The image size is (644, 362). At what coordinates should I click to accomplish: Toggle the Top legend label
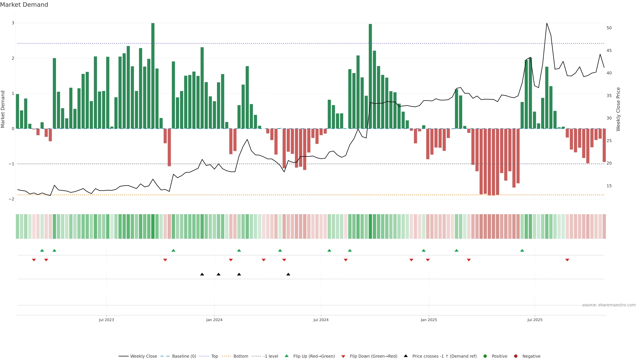pos(214,356)
